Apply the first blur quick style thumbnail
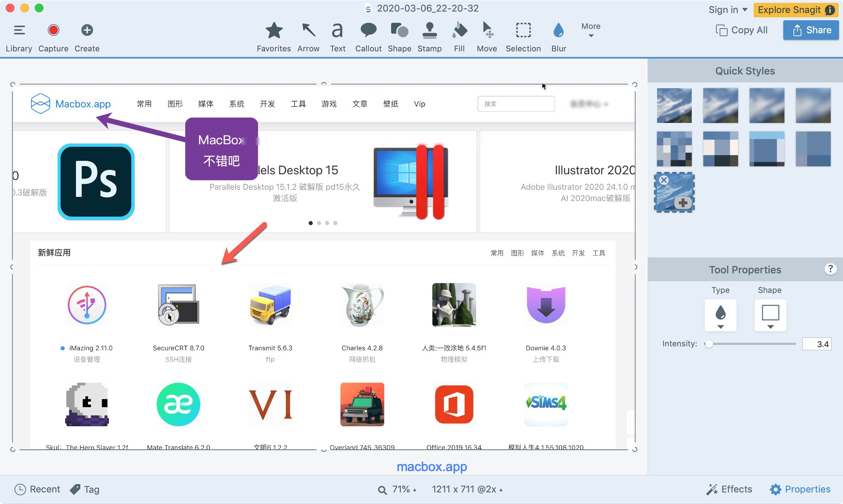This screenshot has width=843, height=504. pyautogui.click(x=674, y=106)
